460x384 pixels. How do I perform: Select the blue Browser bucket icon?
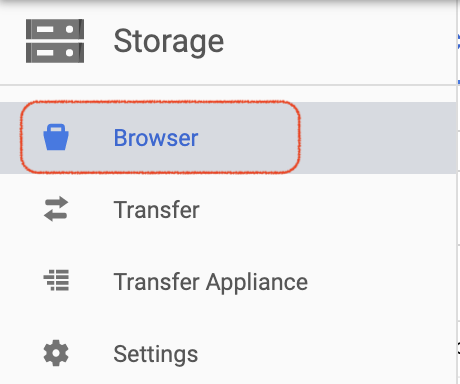click(56, 137)
